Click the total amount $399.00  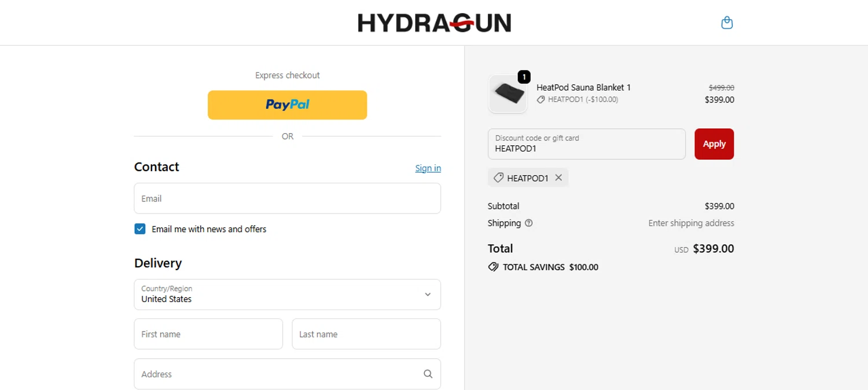(x=713, y=249)
